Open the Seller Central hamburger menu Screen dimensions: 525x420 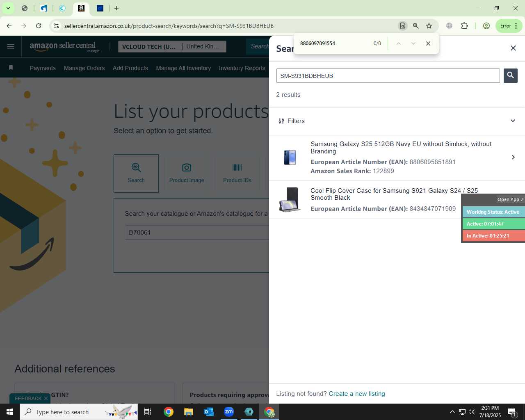coord(11,46)
